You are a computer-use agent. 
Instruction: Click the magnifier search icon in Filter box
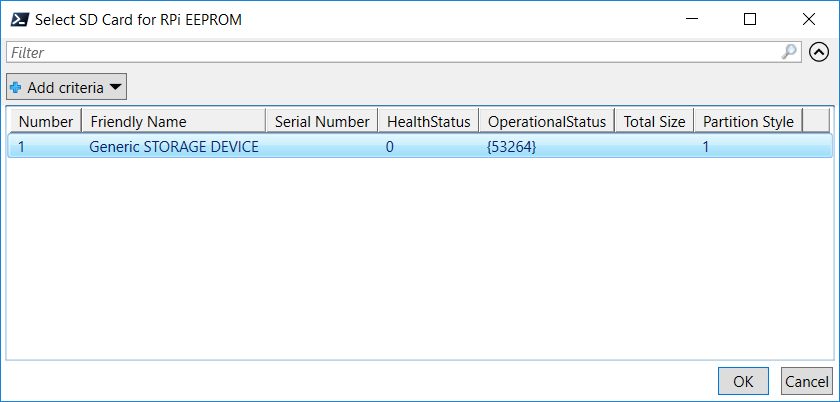click(x=789, y=52)
